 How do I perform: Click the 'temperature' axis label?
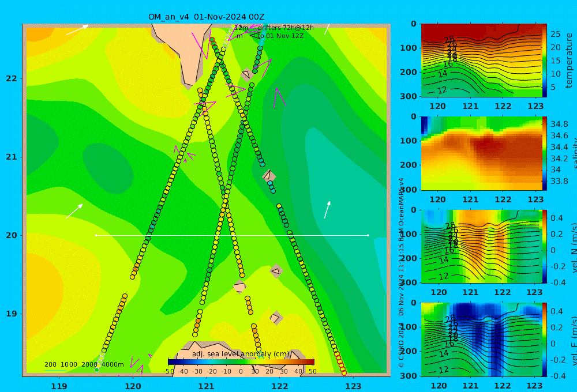(569, 61)
